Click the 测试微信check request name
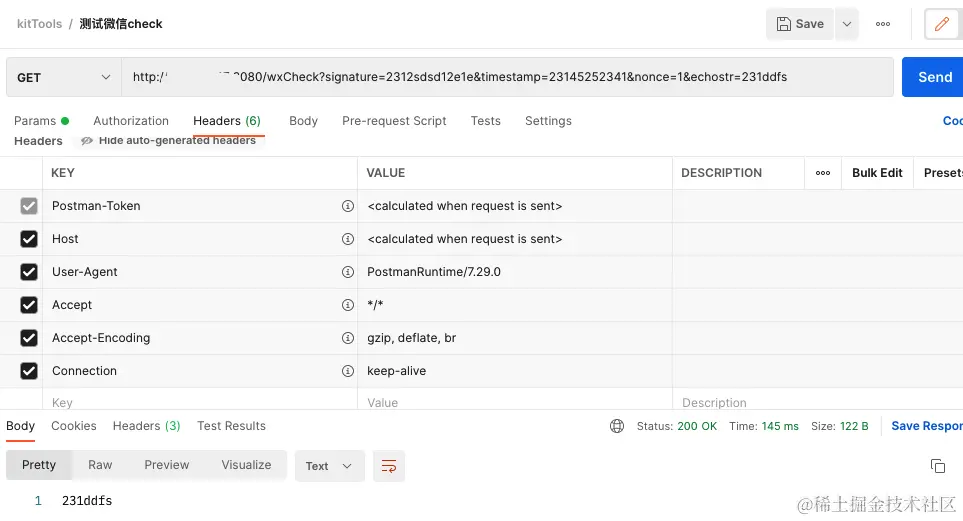The height and width of the screenshot is (521, 963). pyautogui.click(x=121, y=24)
